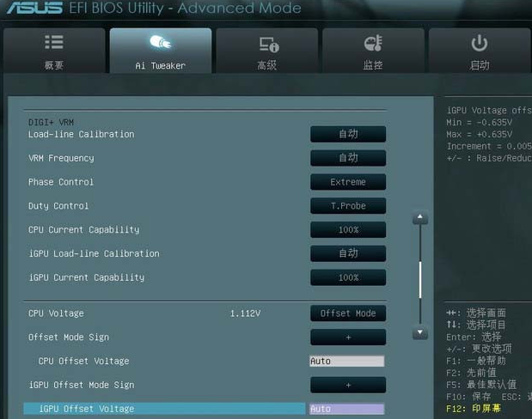Select the Ai Tweaker tab
Screen dimensions: 532x419
coord(161,51)
